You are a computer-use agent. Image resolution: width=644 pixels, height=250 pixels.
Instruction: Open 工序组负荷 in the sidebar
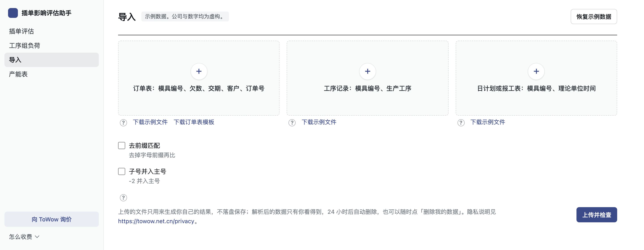point(51,45)
